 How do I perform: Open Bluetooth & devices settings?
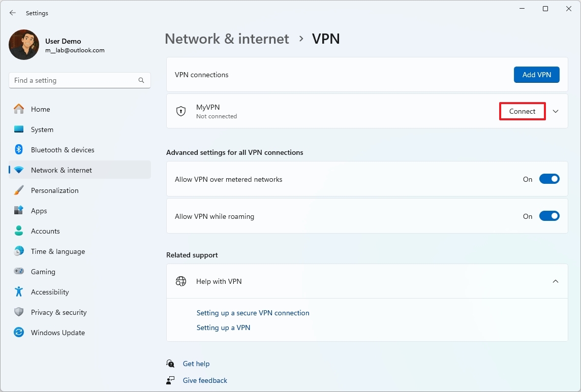[62, 149]
